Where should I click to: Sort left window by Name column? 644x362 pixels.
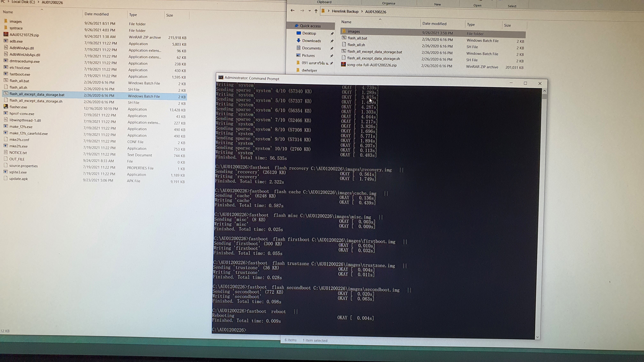[8, 12]
